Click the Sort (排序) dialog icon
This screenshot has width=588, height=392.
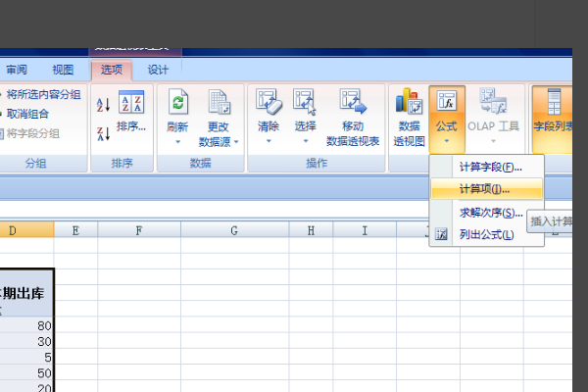131,103
